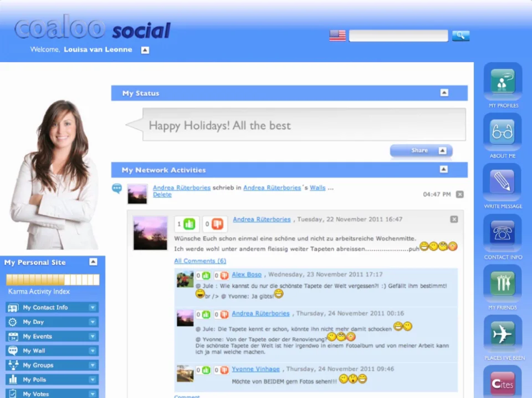Open the My Contact Info menu item
The height and width of the screenshot is (398, 532).
tap(52, 308)
